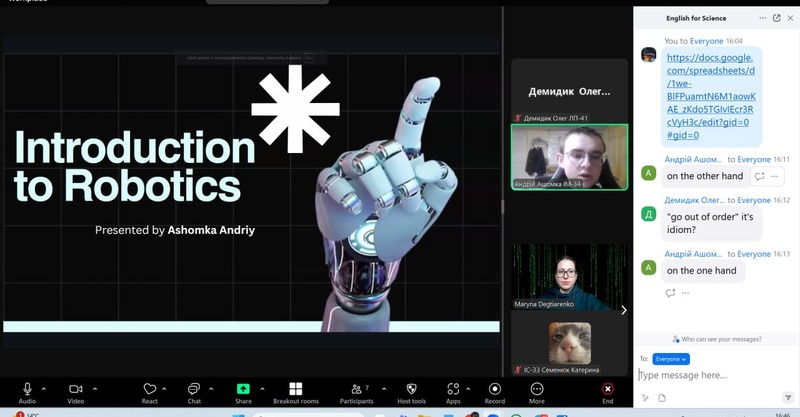This screenshot has width=800, height=417.
Task: Open the More options menu in toolbar
Action: [x=537, y=393]
